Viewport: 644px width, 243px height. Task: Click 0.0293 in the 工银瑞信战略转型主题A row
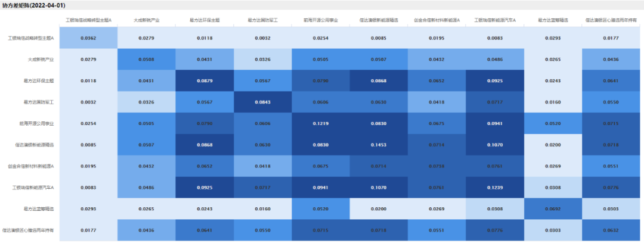coord(553,38)
